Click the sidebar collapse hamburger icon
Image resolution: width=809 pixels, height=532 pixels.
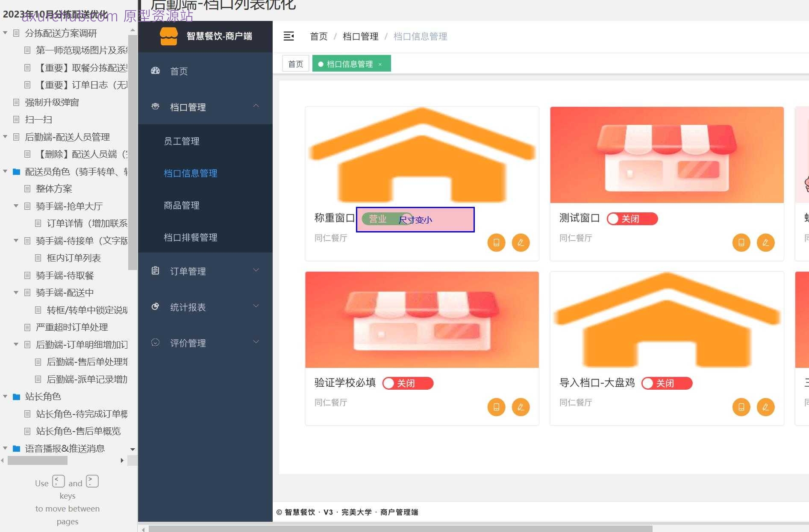tap(289, 36)
